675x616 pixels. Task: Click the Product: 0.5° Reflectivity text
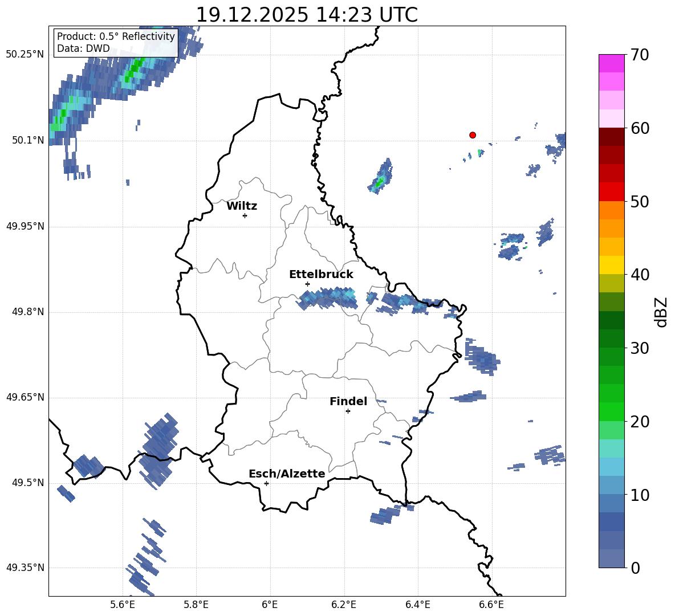click(x=116, y=36)
